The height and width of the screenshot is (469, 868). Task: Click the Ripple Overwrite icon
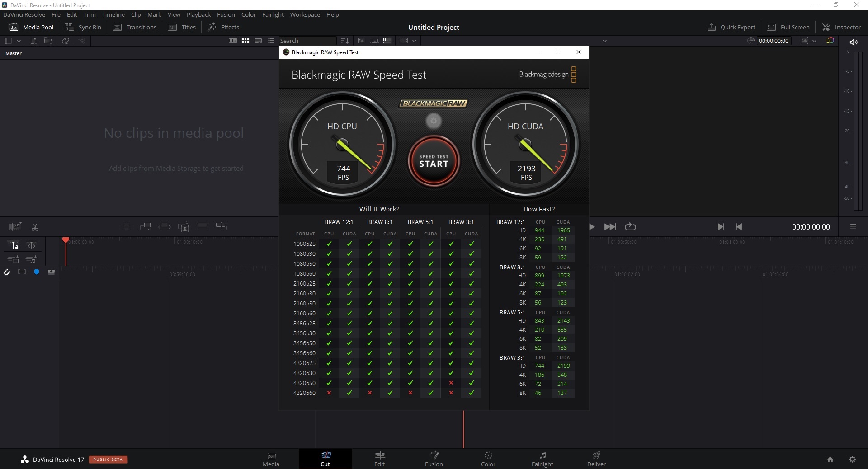click(x=165, y=226)
